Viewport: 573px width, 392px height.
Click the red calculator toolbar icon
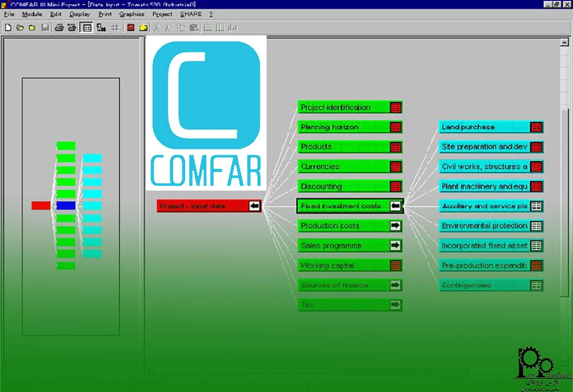(x=131, y=27)
